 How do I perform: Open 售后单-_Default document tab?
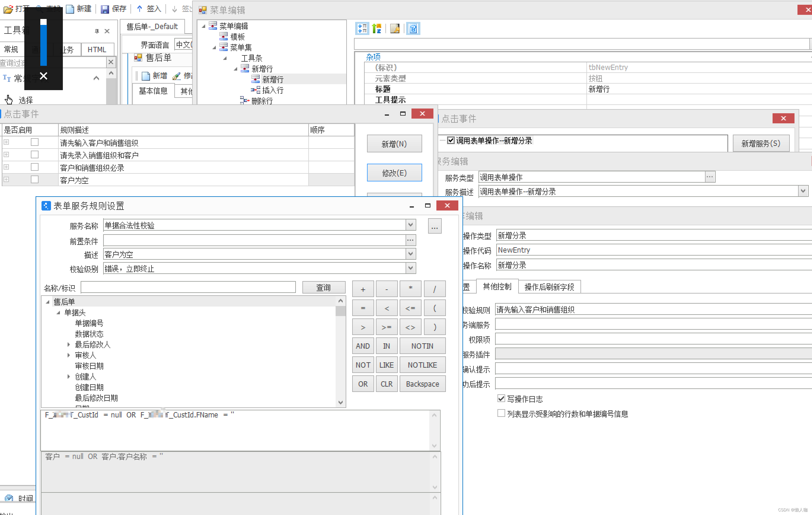(152, 26)
